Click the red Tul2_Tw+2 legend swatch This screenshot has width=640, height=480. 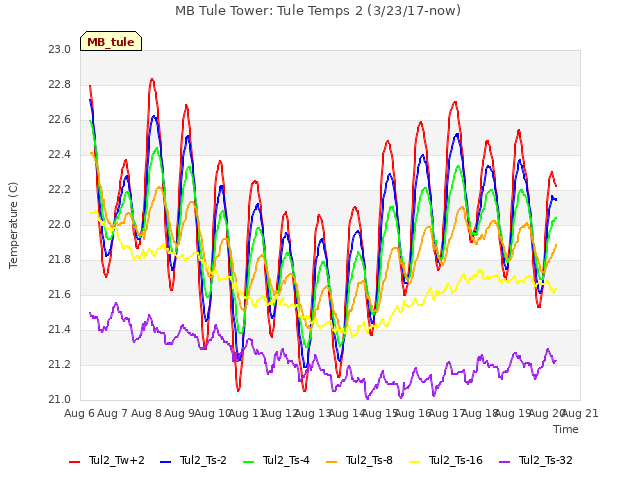tap(75, 462)
